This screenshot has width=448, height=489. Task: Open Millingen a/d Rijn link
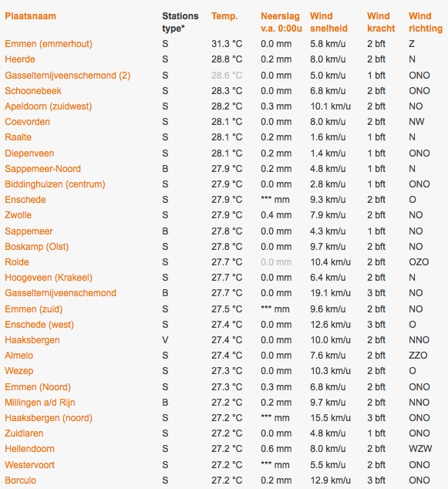click(x=40, y=403)
